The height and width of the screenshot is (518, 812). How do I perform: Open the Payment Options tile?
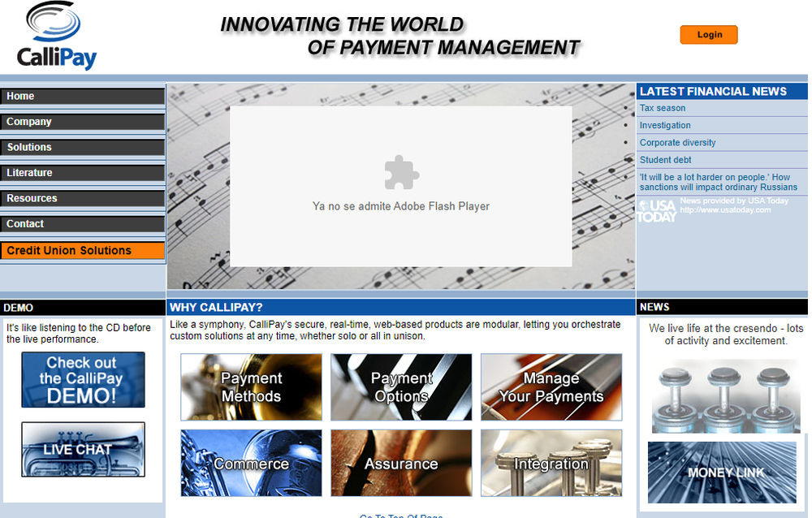tap(401, 387)
